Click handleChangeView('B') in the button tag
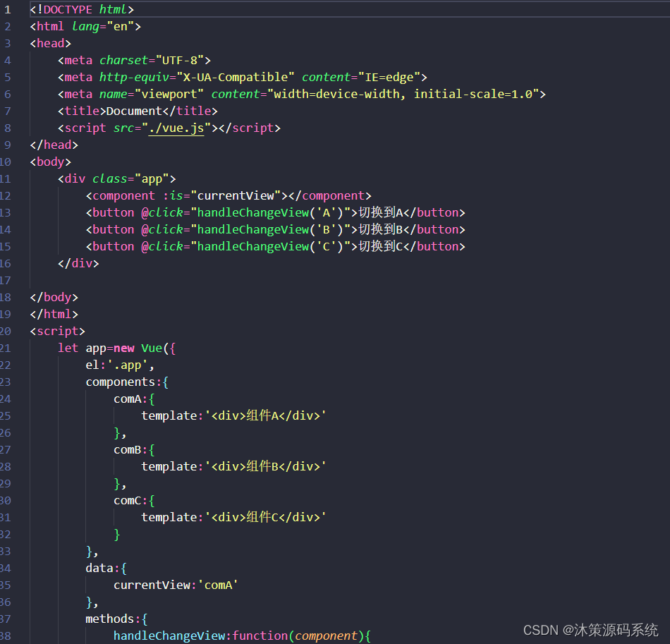Image resolution: width=670 pixels, height=644 pixels. 270,229
